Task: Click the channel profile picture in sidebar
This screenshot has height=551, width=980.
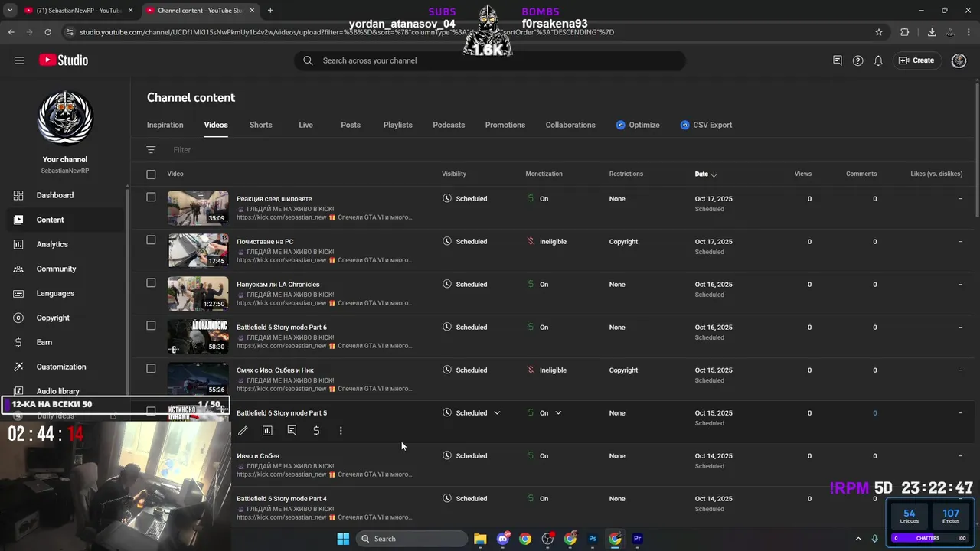Action: point(65,117)
